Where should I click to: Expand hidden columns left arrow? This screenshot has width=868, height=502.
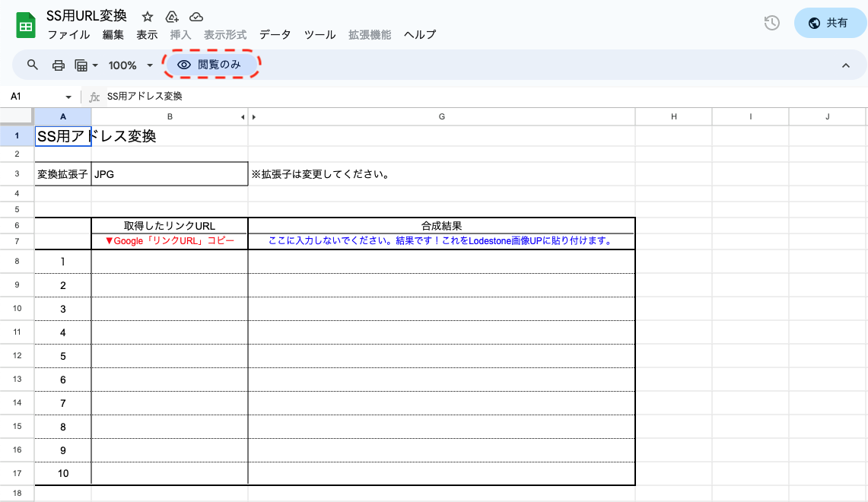pyautogui.click(x=243, y=117)
